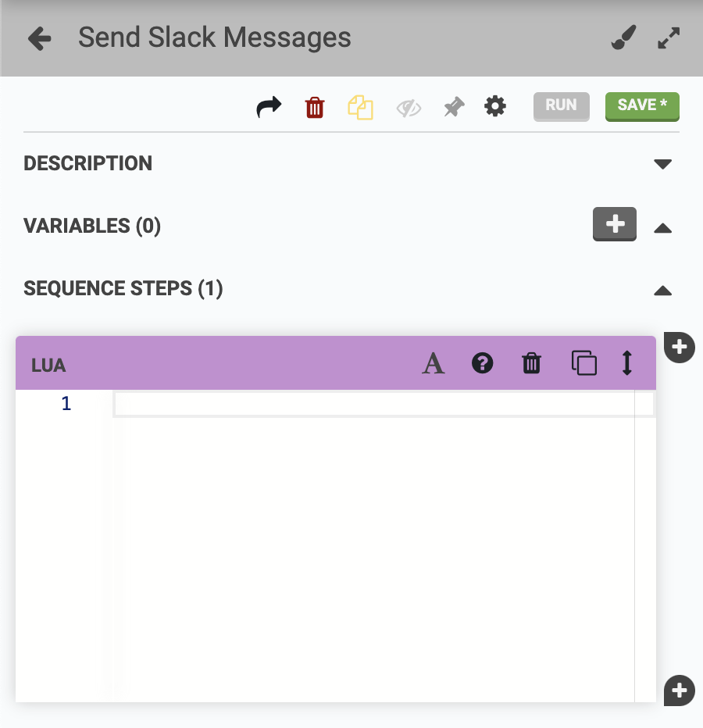The image size is (703, 728).
Task: Pin the Send Slack Messages sequence
Action: click(x=453, y=105)
